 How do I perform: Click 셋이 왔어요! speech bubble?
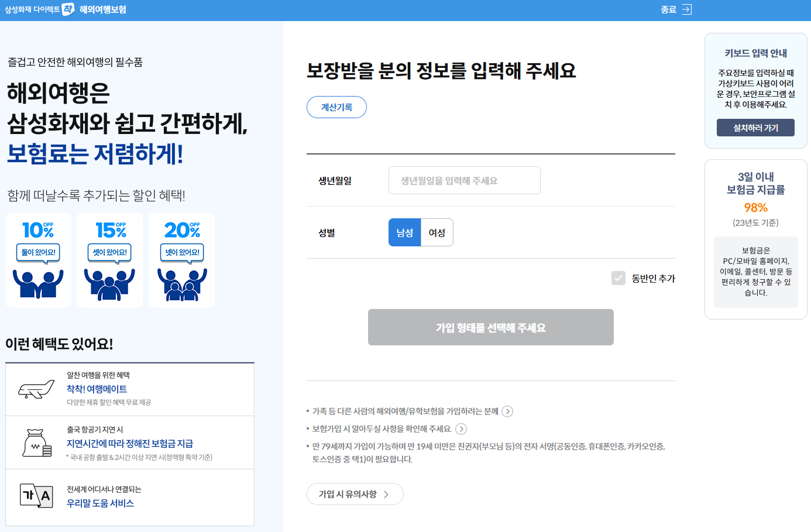110,253
